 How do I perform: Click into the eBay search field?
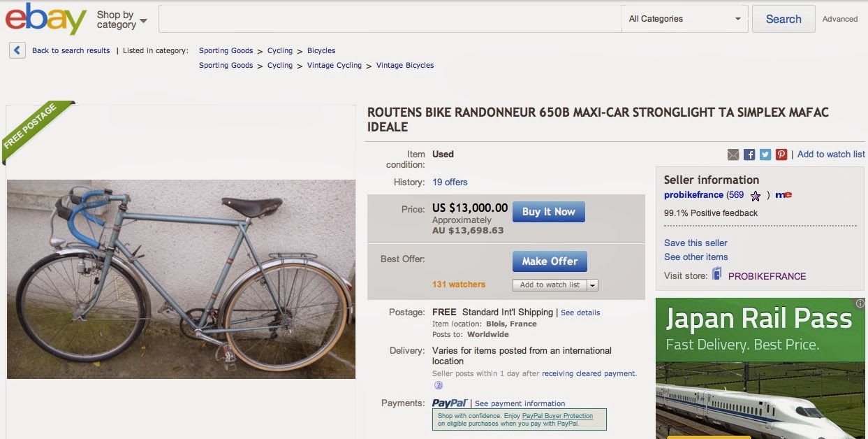pyautogui.click(x=390, y=19)
